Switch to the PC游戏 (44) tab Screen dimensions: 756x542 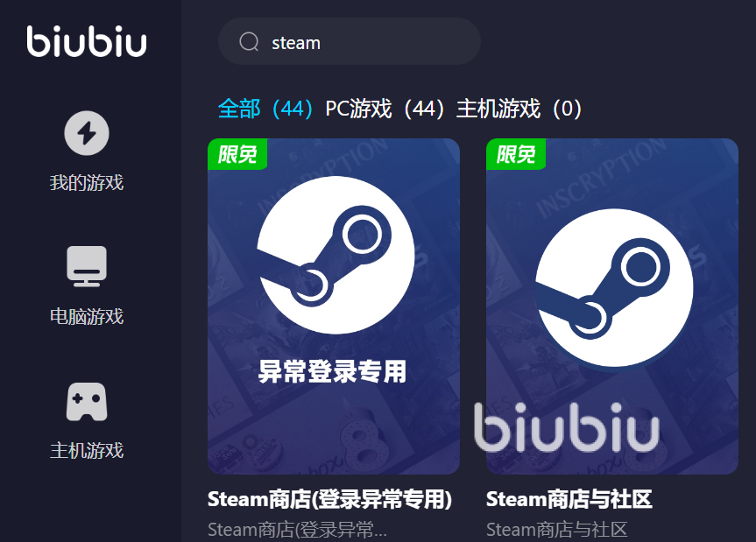pos(385,109)
